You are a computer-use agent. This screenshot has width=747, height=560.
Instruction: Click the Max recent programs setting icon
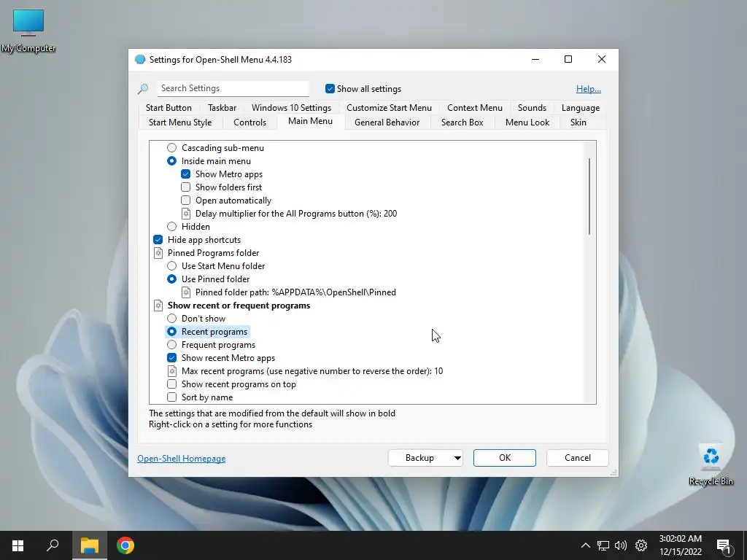click(x=172, y=371)
